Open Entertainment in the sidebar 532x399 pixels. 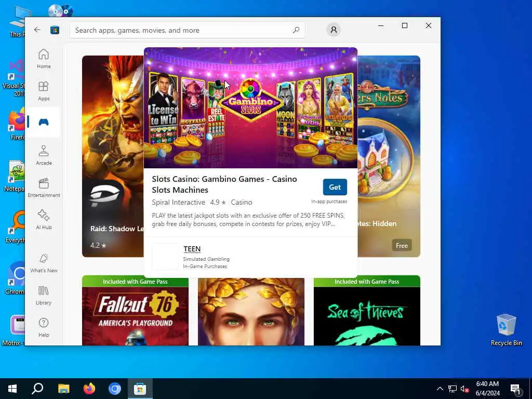pyautogui.click(x=44, y=188)
